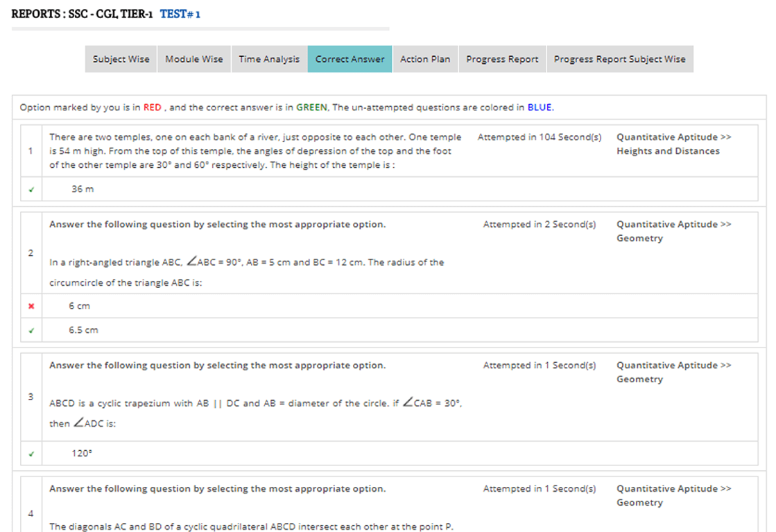Click the TEST# 1 link in the title
776x532 pixels.
coord(180,14)
